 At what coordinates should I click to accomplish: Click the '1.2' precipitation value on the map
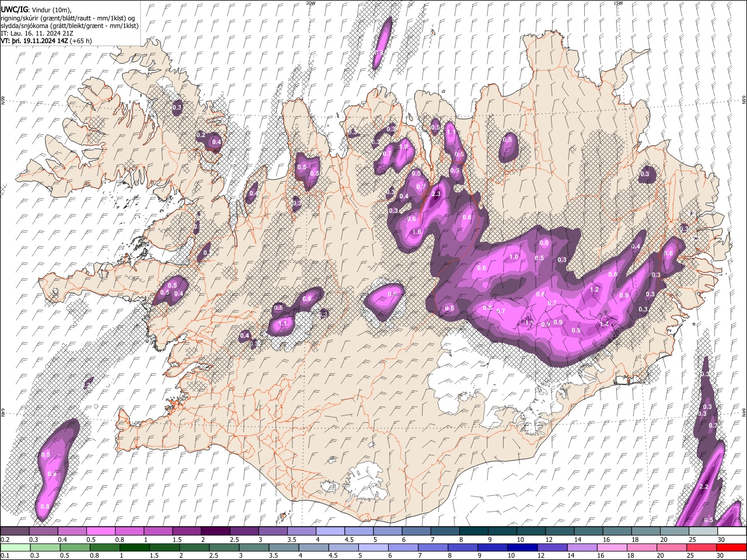coord(595,289)
